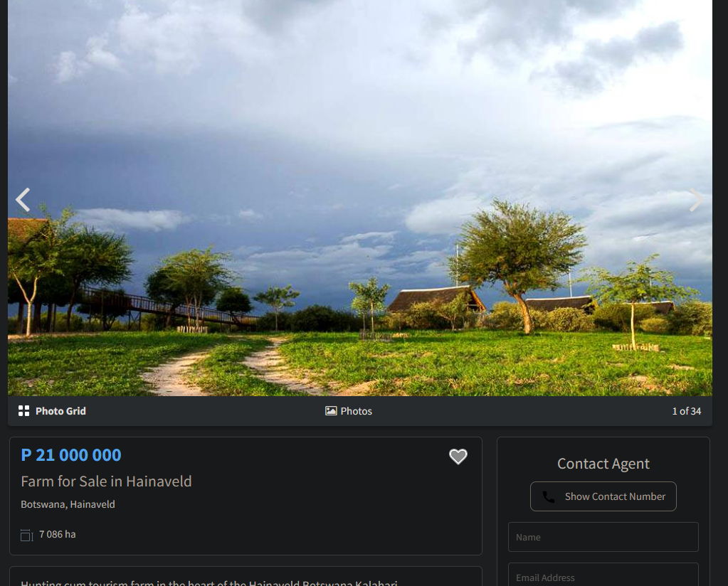Click the Photos picture icon

(x=331, y=411)
